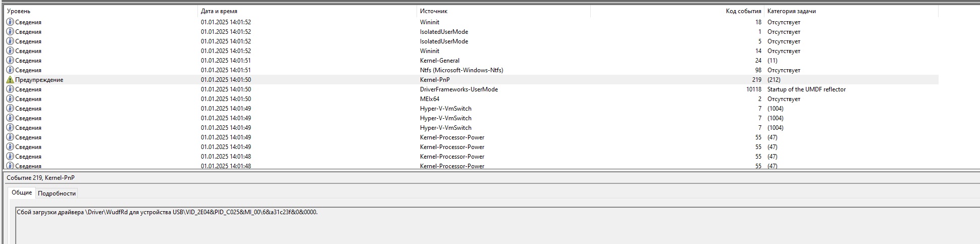
Task: Click event code 14 in the Wininit row
Action: pyautogui.click(x=758, y=51)
